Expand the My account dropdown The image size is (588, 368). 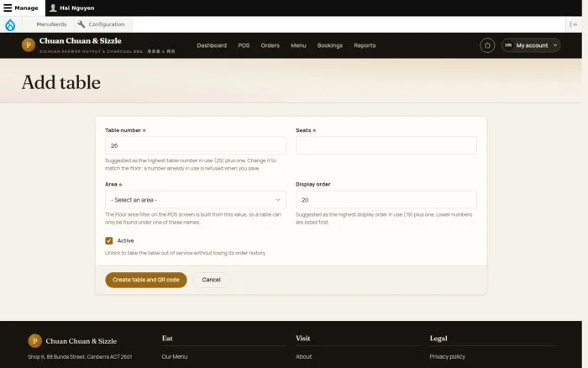pyautogui.click(x=531, y=45)
